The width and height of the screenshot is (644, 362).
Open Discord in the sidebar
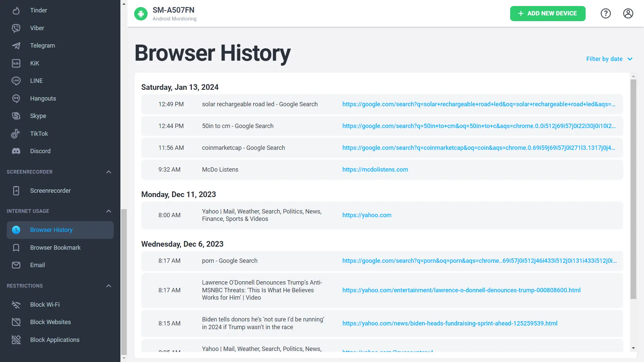pyautogui.click(x=40, y=151)
